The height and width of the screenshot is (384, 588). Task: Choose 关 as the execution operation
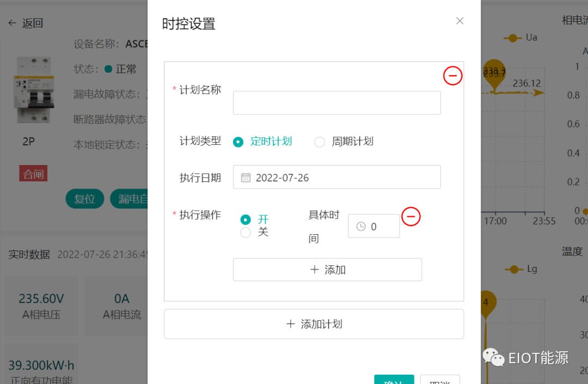pyautogui.click(x=246, y=233)
